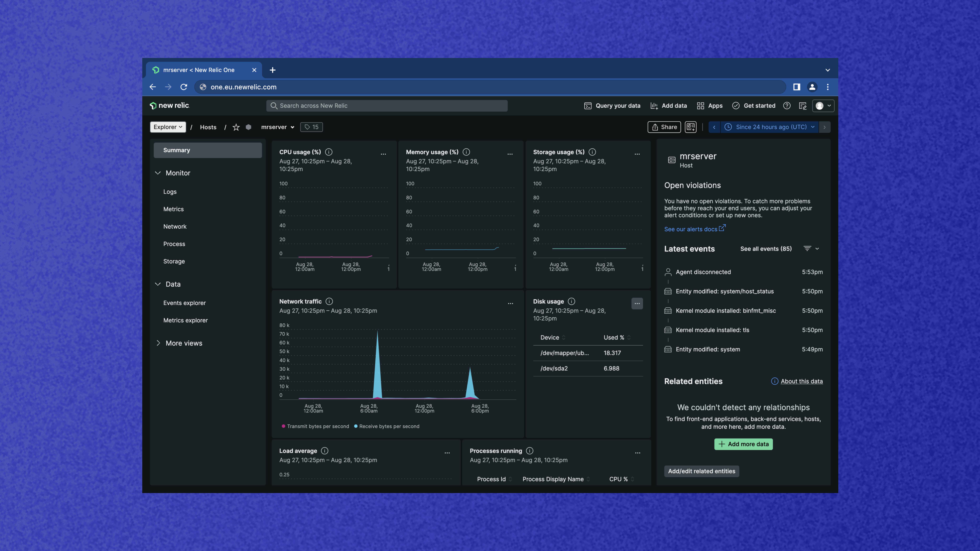The height and width of the screenshot is (551, 980).
Task: Click the help question mark icon
Action: (787, 106)
